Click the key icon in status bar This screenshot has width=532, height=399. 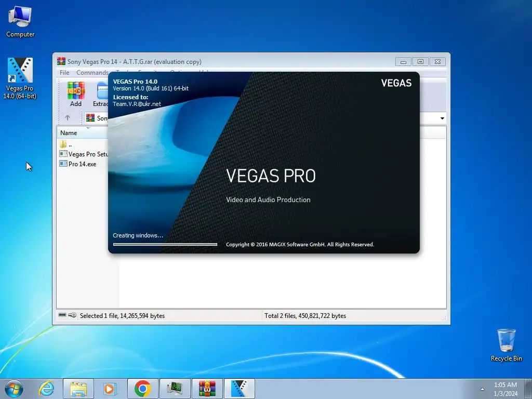[72, 315]
